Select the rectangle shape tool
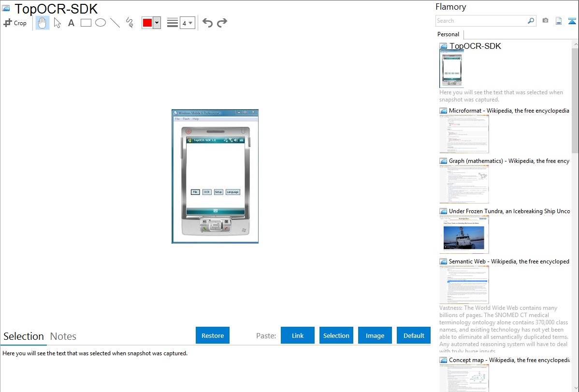 (86, 23)
